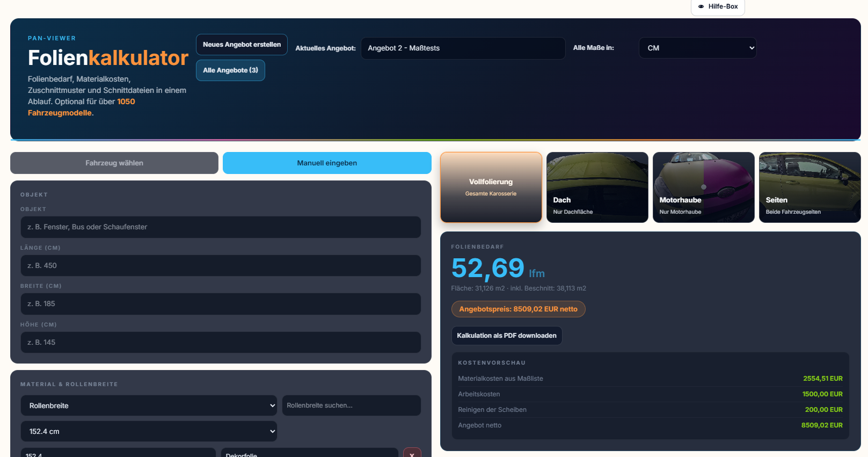Screen dimensions: 868x457
Task: Download Kalkulation als PDF
Action: pyautogui.click(x=507, y=336)
